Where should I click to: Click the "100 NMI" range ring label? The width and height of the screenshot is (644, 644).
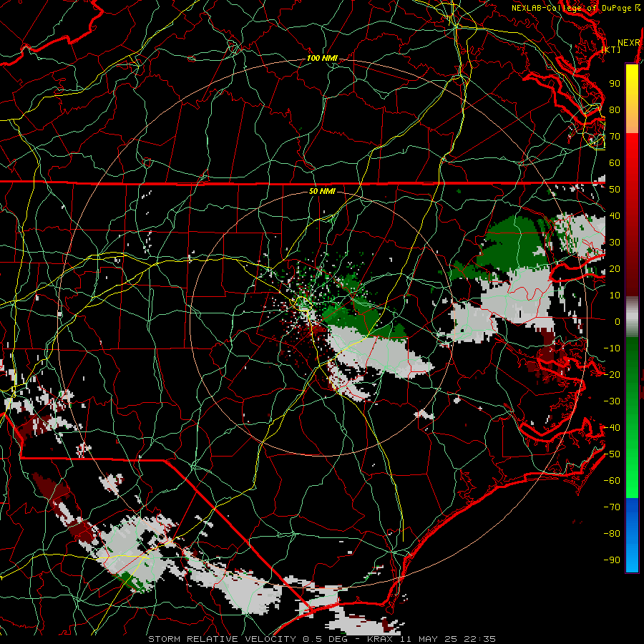322,59
